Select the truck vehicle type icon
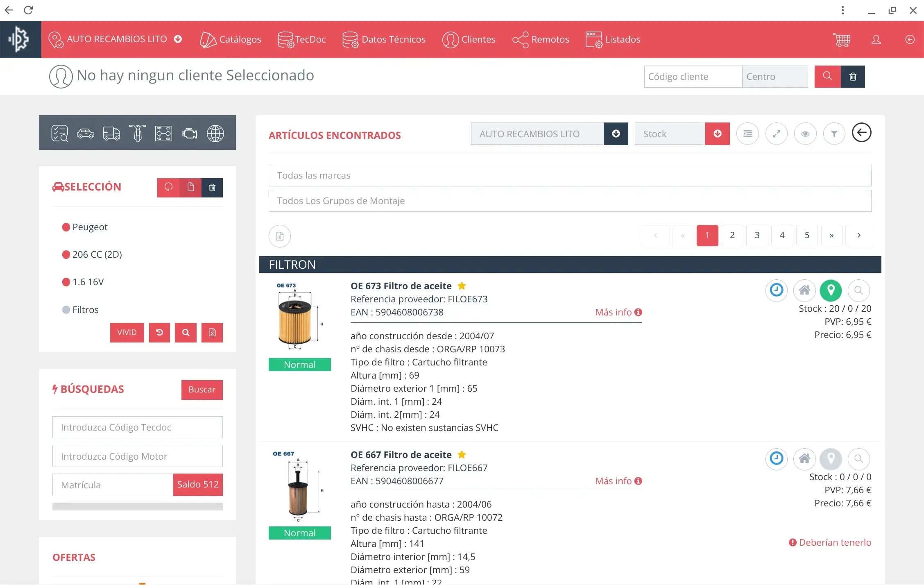The height and width of the screenshot is (585, 924). point(111,134)
